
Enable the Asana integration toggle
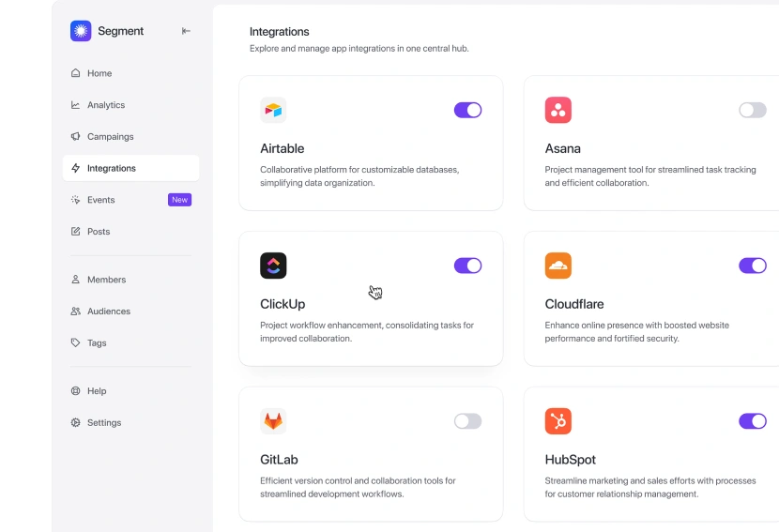coord(752,110)
